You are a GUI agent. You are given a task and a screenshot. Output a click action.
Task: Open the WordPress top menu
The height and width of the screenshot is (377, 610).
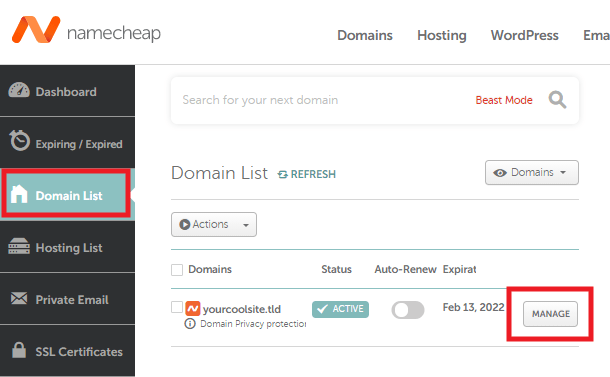click(x=524, y=35)
